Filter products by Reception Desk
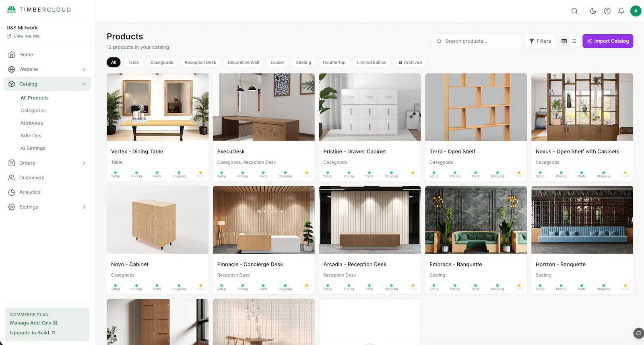The image size is (644, 345). [x=200, y=62]
